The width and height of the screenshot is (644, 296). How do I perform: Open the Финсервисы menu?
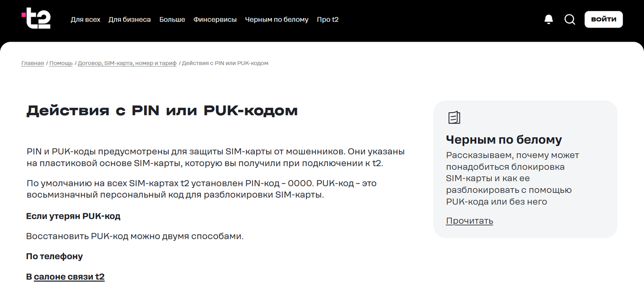215,19
